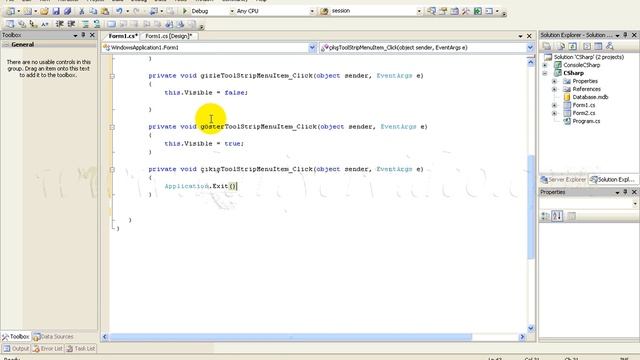640x360 pixels.
Task: Close the Toolbox panel
Action: click(92, 35)
